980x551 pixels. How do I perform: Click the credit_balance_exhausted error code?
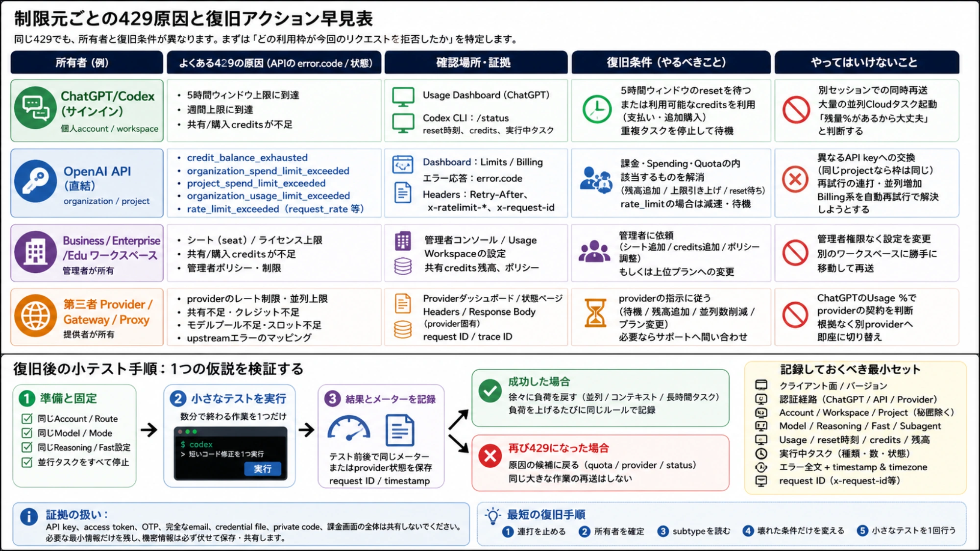247,158
